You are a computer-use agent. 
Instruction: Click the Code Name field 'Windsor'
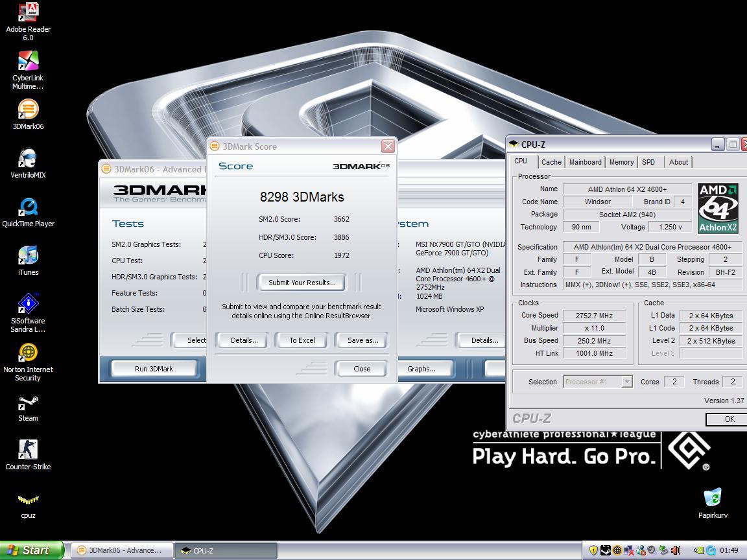pos(597,202)
